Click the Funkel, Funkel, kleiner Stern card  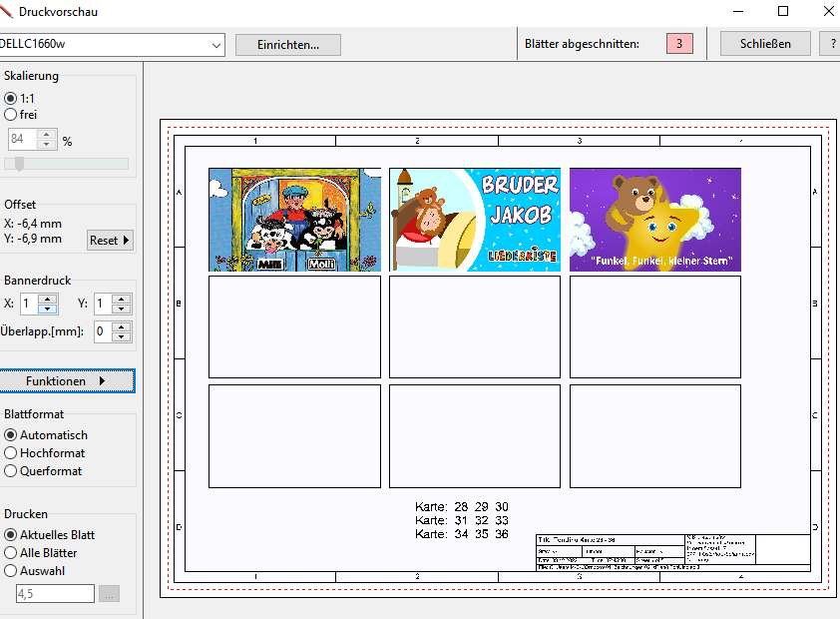(655, 220)
